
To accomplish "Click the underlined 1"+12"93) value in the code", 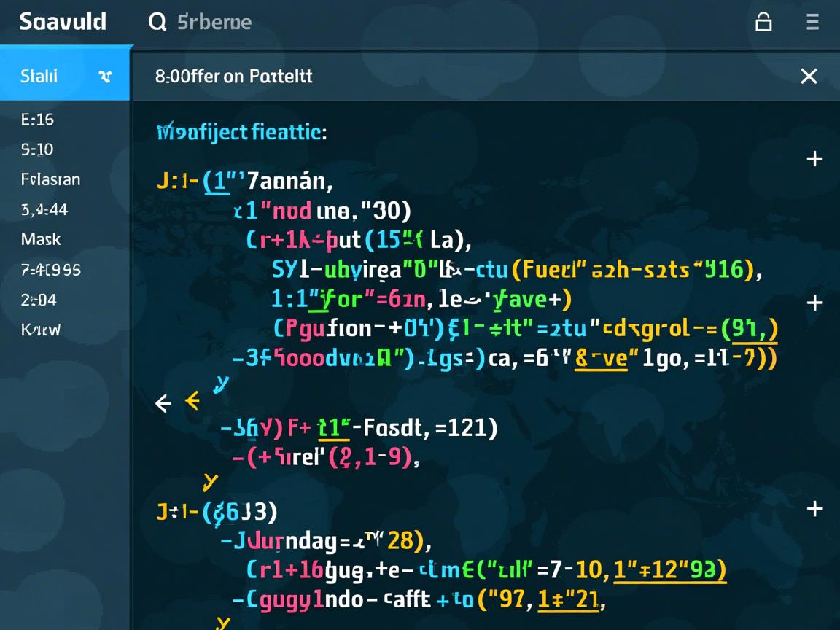I will pyautogui.click(x=669, y=570).
